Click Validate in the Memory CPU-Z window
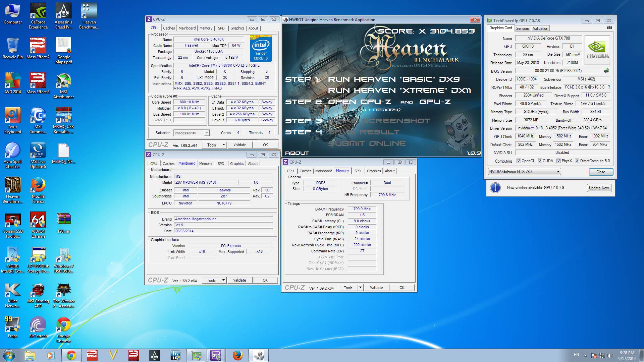 pyautogui.click(x=376, y=288)
